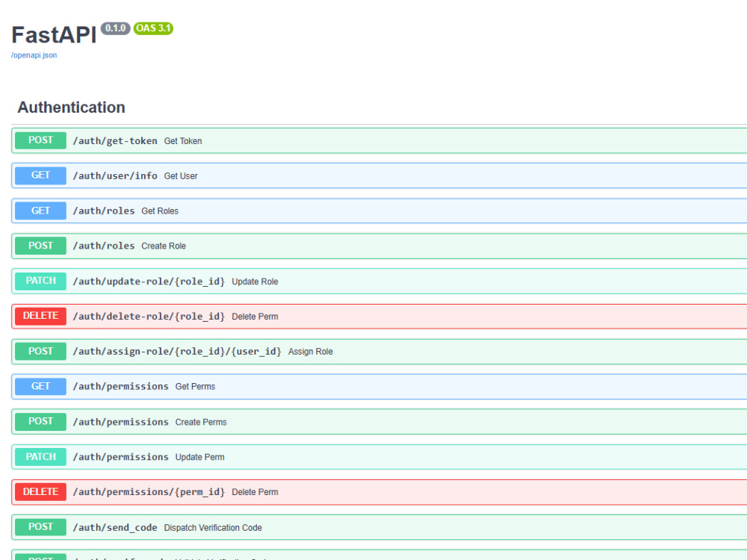Click the PATCH badge for Update Role

[x=40, y=281]
